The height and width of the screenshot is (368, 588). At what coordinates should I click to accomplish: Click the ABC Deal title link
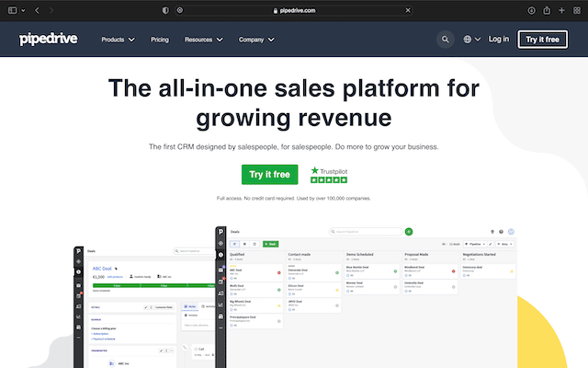[102, 269]
